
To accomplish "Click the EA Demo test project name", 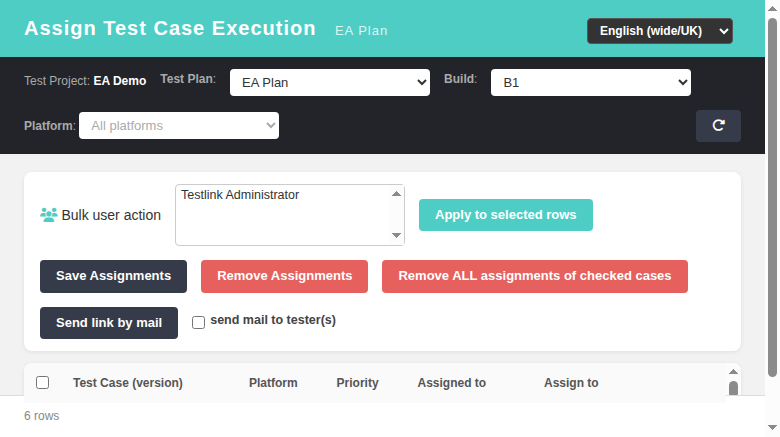I will [x=120, y=81].
